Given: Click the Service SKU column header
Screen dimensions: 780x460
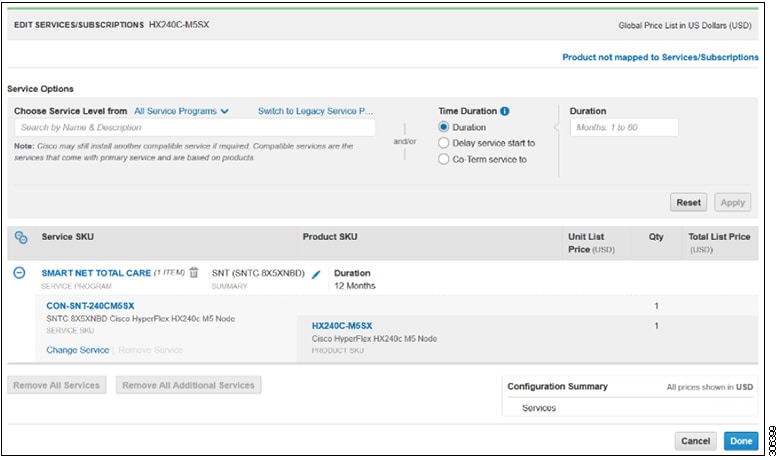Looking at the screenshot, I should [x=68, y=237].
